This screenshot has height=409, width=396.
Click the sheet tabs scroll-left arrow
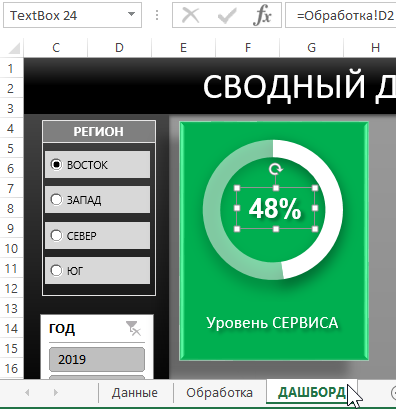click(x=27, y=393)
